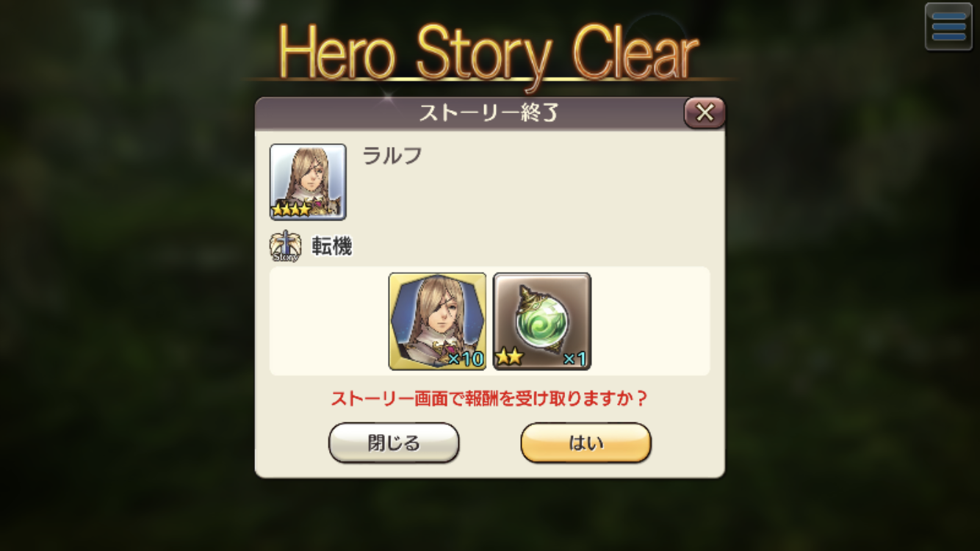
Task: Click the gold stars on ラルフ portrait
Action: [291, 209]
